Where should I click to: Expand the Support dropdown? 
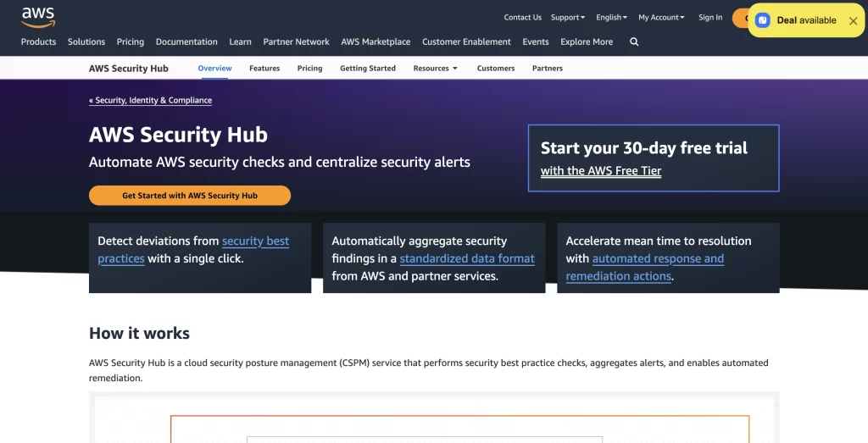point(567,17)
